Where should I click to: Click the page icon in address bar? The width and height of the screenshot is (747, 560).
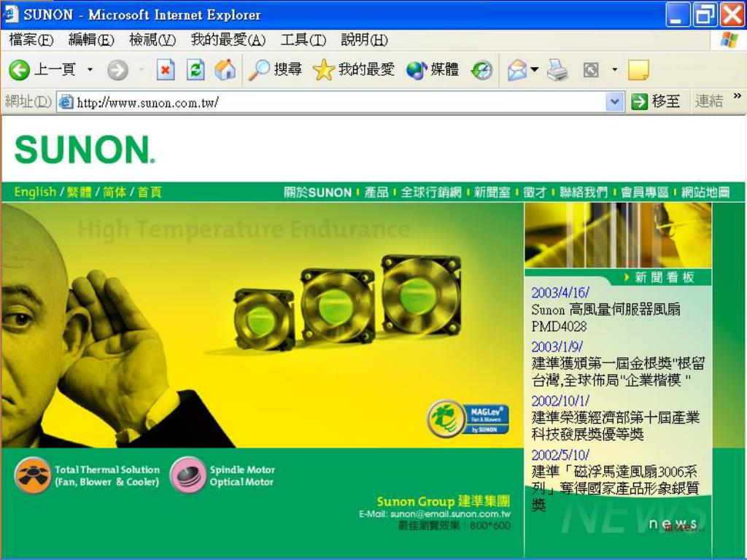66,102
